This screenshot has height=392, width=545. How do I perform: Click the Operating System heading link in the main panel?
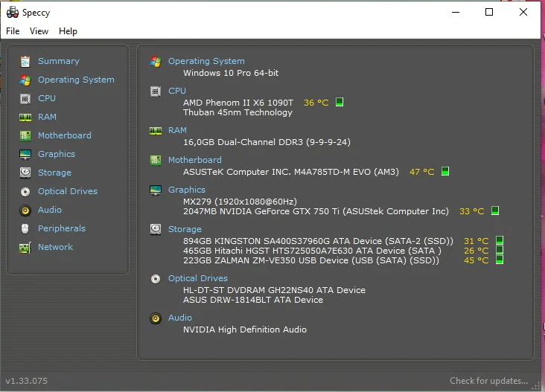click(x=206, y=61)
